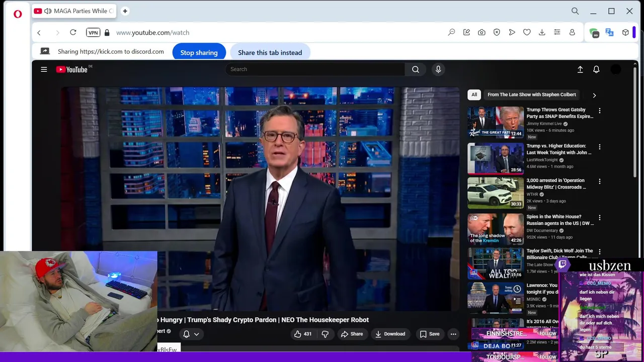The height and width of the screenshot is (362, 644).
Task: Save video to playlist
Action: (x=430, y=334)
